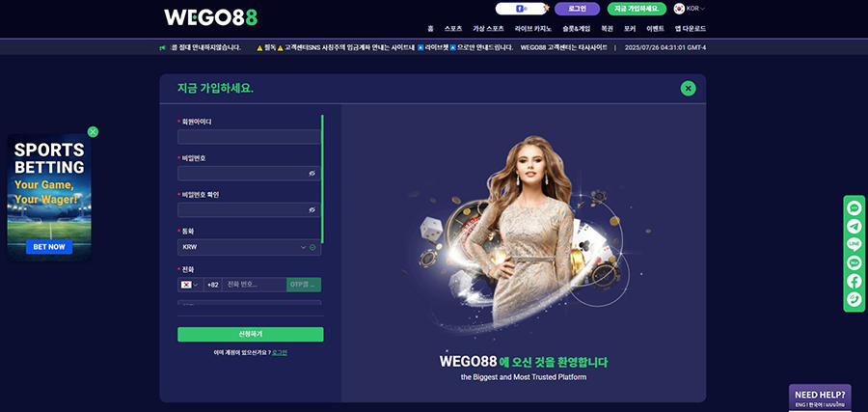Viewport: 868px width, 412px height.
Task: Open Telegram contact from the side panel
Action: 854,226
